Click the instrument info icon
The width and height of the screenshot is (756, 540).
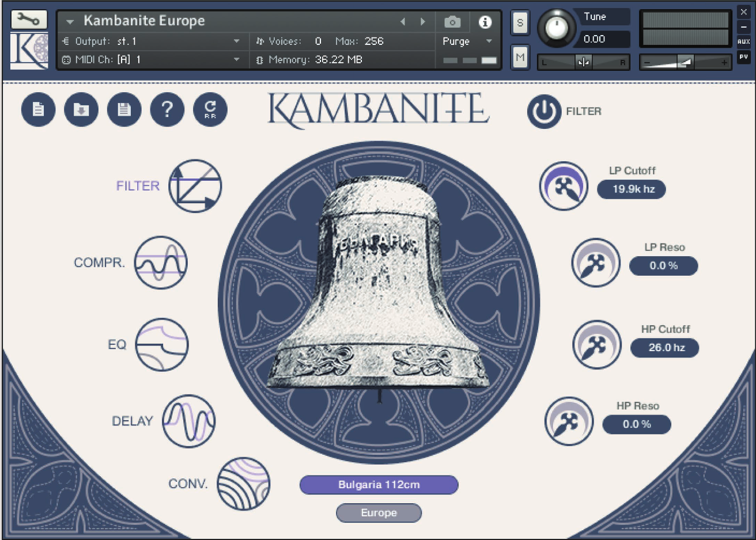pos(485,22)
